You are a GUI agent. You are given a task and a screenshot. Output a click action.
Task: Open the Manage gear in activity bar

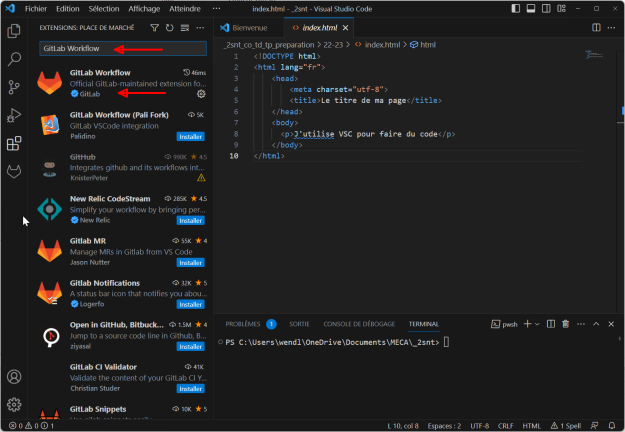pos(14,405)
